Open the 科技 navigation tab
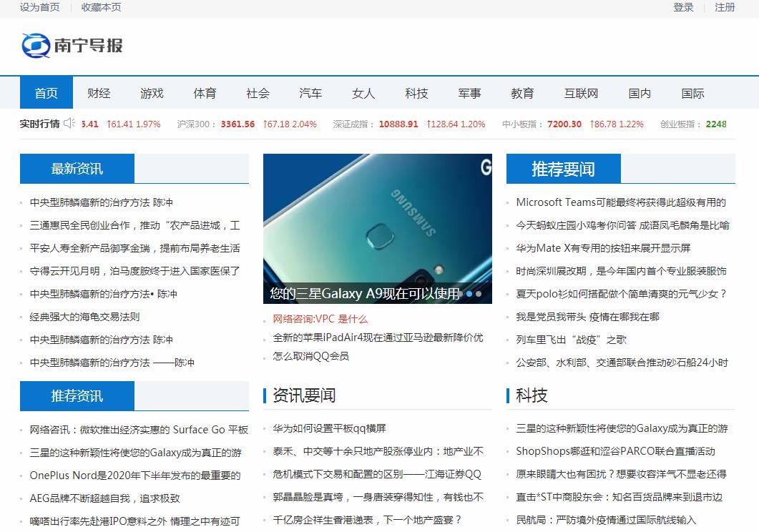The width and height of the screenshot is (759, 532). click(x=417, y=93)
